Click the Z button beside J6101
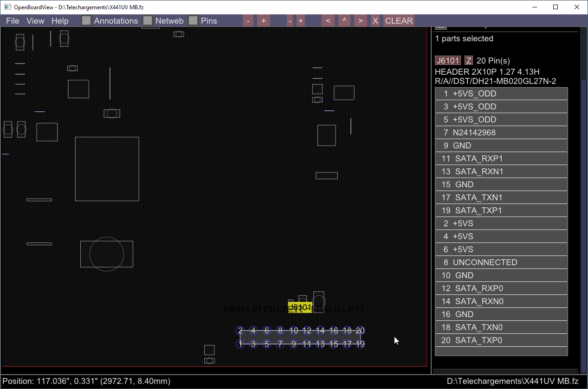Viewport: 588px width, 389px height. pyautogui.click(x=469, y=61)
